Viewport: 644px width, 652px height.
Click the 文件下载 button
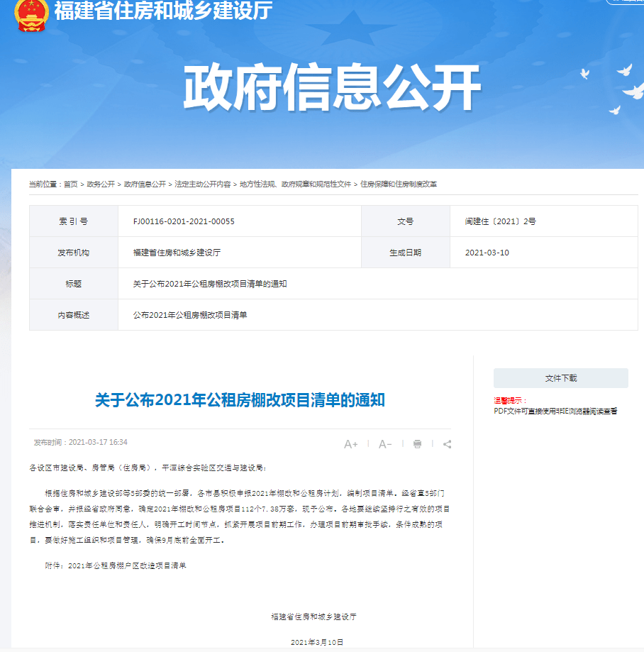point(561,378)
